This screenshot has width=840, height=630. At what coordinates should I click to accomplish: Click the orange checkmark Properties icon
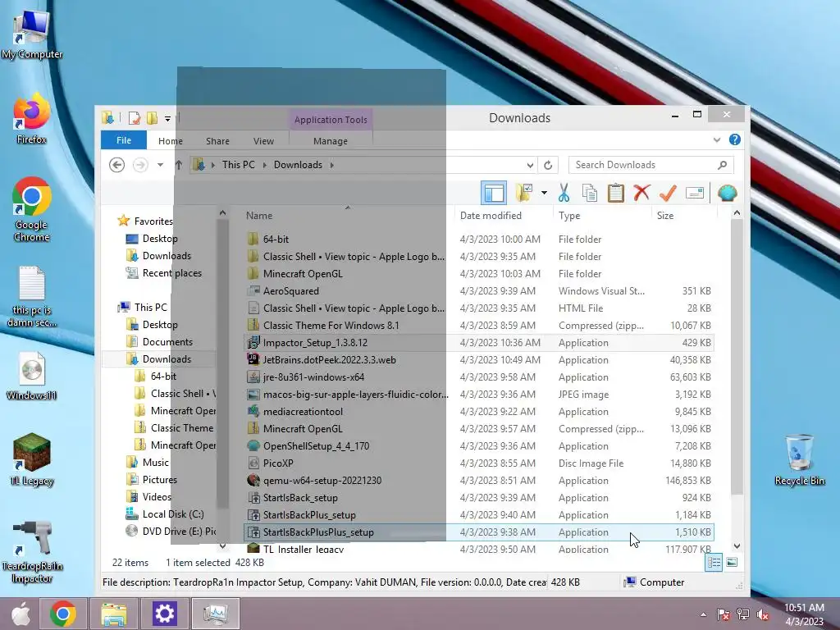point(668,193)
